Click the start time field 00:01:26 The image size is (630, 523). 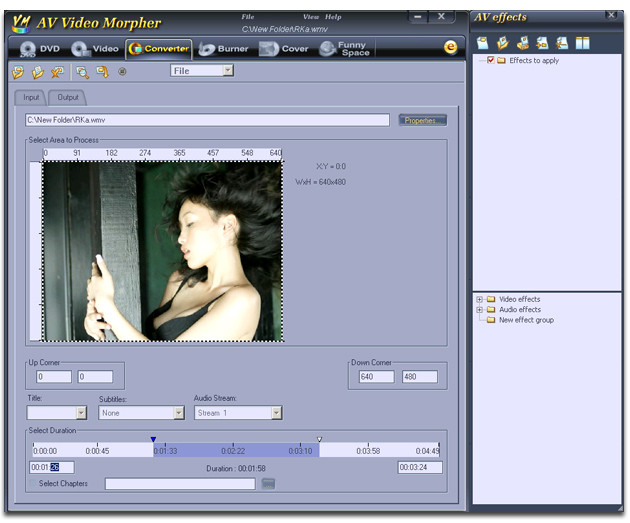52,468
